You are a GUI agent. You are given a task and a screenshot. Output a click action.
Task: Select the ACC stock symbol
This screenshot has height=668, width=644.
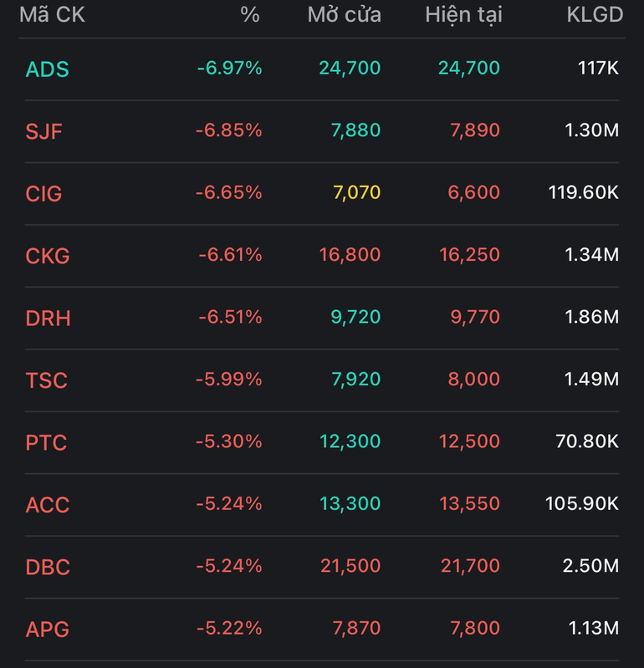(47, 505)
